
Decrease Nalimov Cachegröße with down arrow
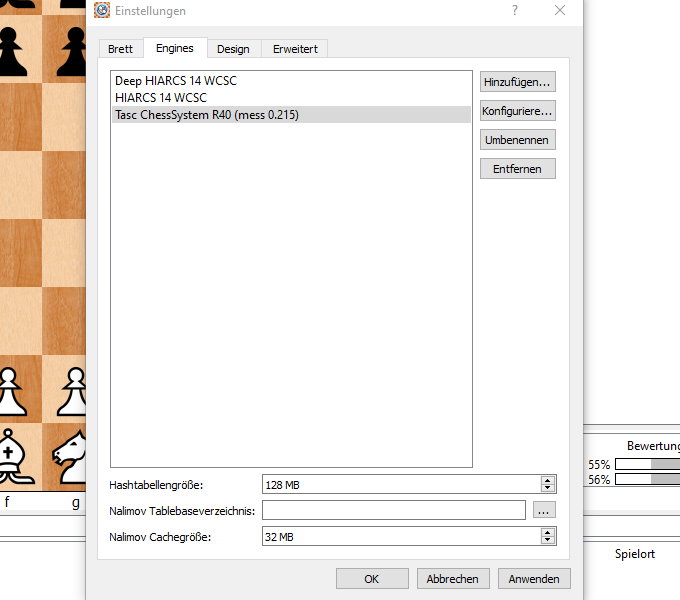tap(548, 540)
